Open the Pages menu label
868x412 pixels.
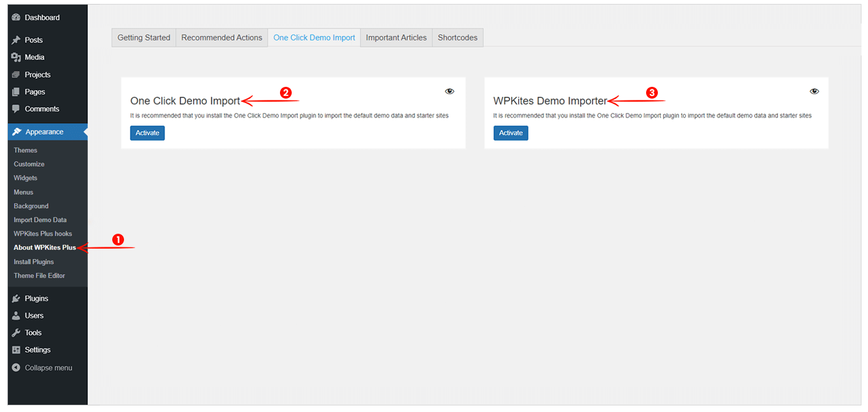[x=35, y=92]
